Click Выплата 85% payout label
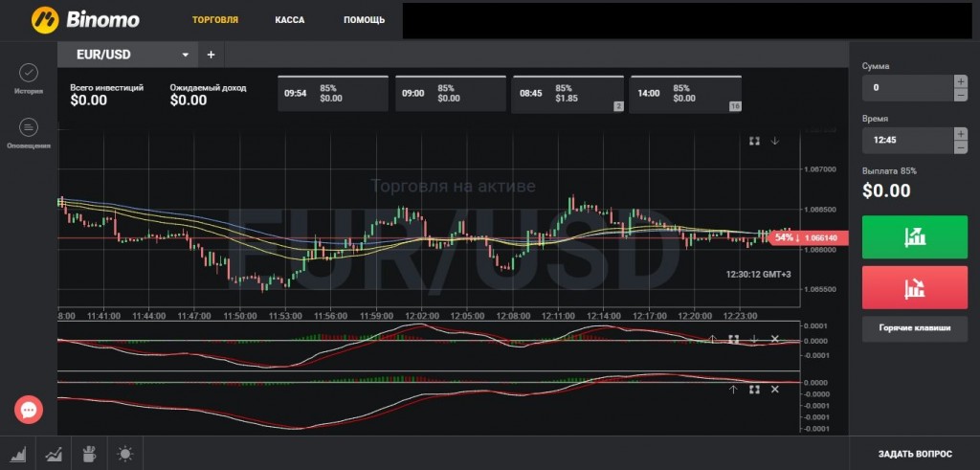Image resolution: width=980 pixels, height=470 pixels. (x=889, y=171)
